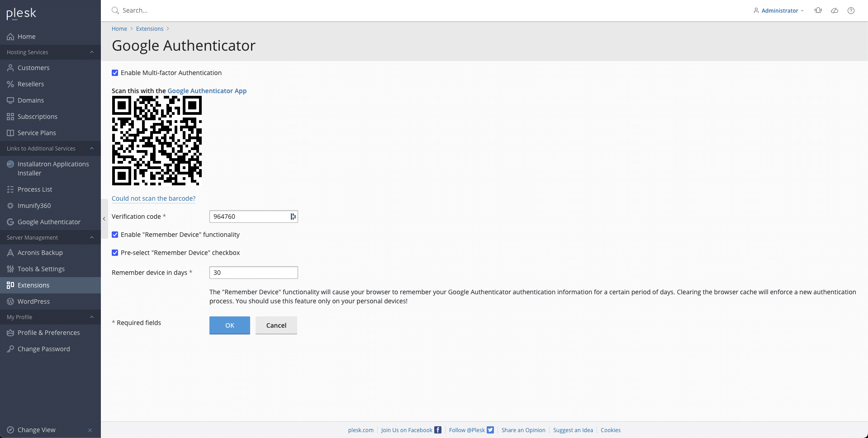Click the Home house icon in sidebar
This screenshot has width=868, height=438.
coord(10,37)
